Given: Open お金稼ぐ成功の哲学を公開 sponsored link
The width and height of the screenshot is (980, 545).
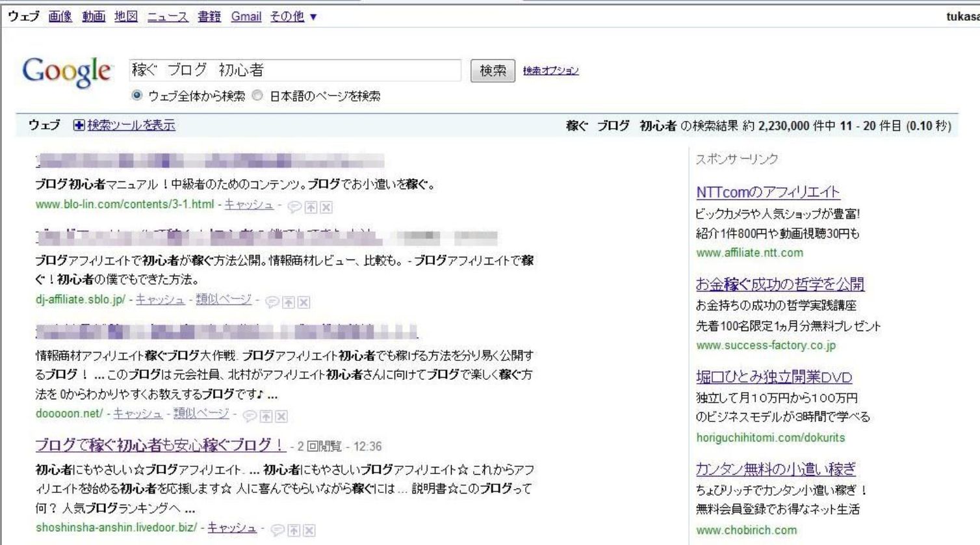Looking at the screenshot, I should tap(780, 284).
